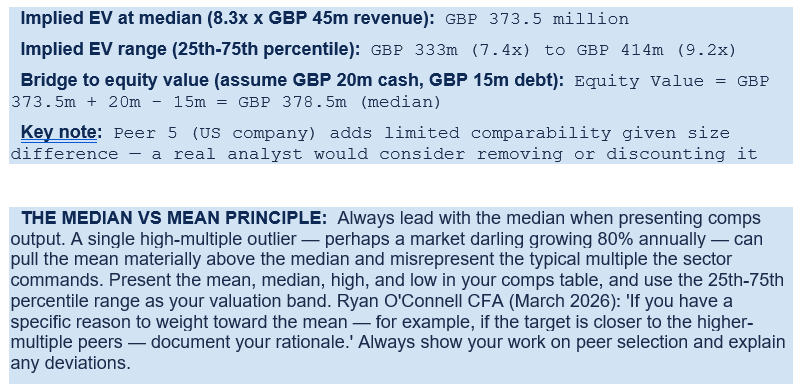Click the 'GBP 378.5m (median)' result

click(339, 103)
